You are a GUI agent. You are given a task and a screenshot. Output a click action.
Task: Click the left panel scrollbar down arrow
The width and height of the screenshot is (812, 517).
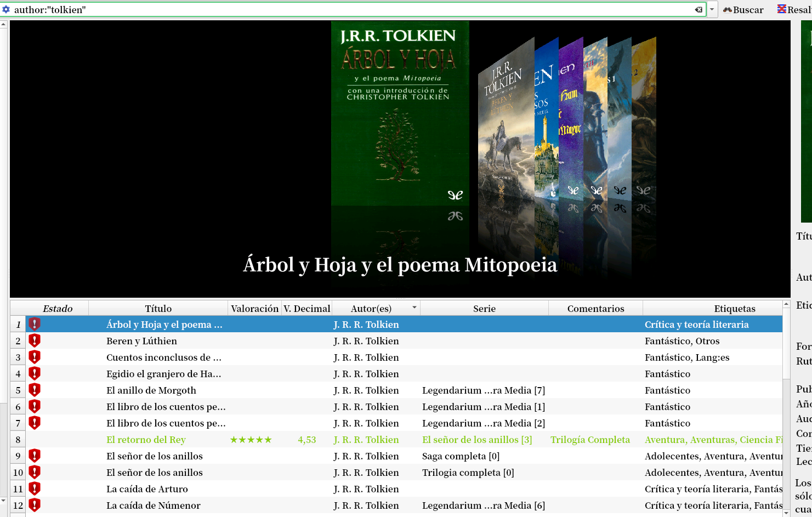click(x=3, y=501)
